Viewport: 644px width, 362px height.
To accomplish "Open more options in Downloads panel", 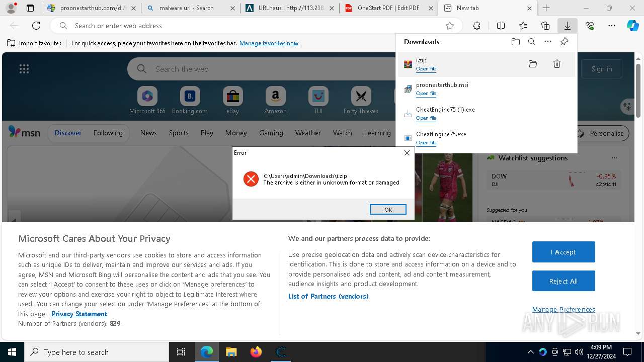I will [548, 42].
